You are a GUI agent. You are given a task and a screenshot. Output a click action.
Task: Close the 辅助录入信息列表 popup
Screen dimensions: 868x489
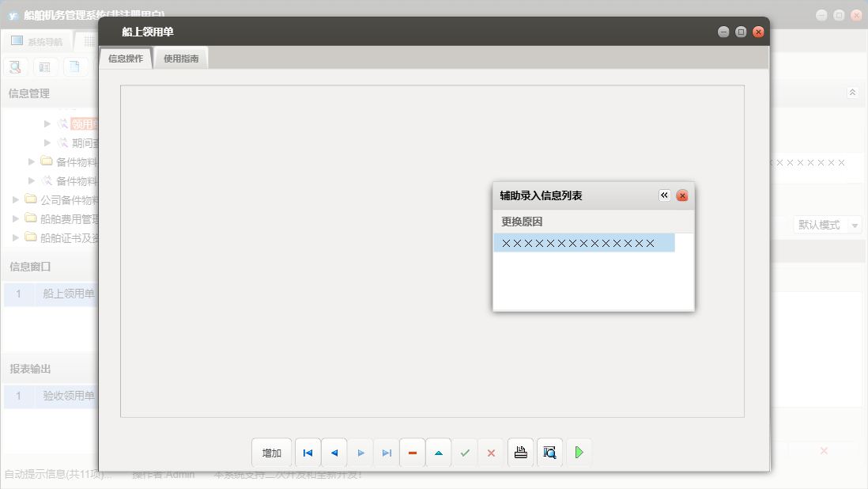682,195
